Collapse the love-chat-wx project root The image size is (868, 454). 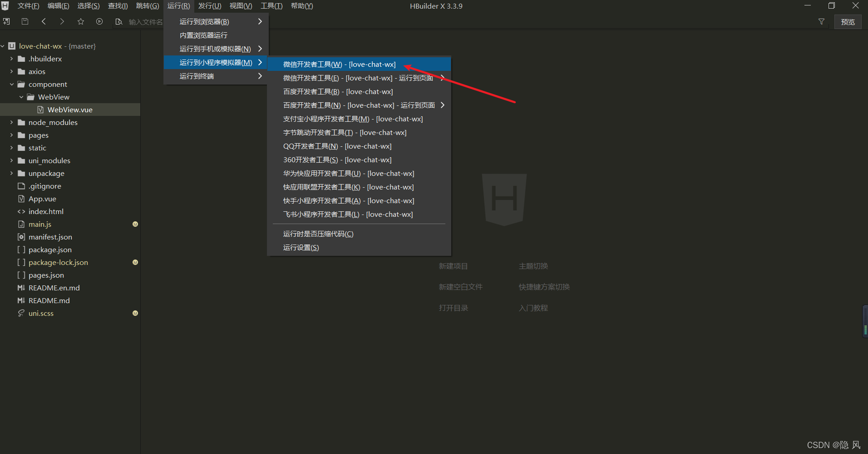click(3, 46)
